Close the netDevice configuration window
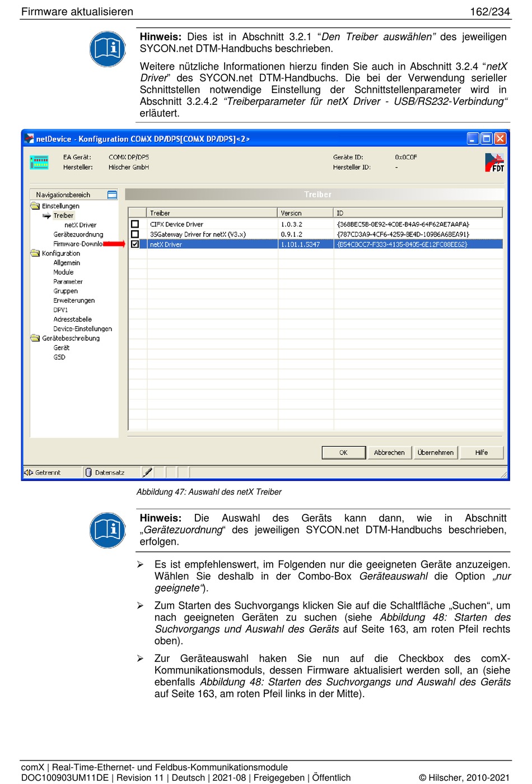Image resolution: width=532 pixels, height=784 pixels. [500, 138]
